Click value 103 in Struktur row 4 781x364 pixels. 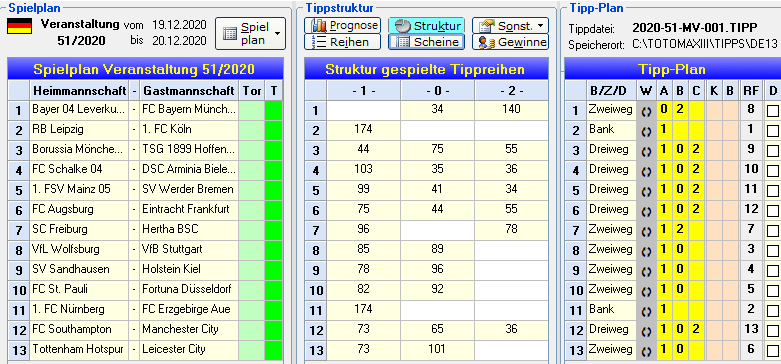point(364,169)
